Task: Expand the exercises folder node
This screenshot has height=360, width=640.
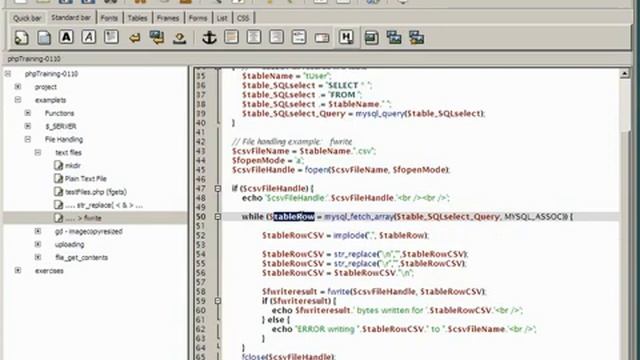Action: pyautogui.click(x=18, y=270)
